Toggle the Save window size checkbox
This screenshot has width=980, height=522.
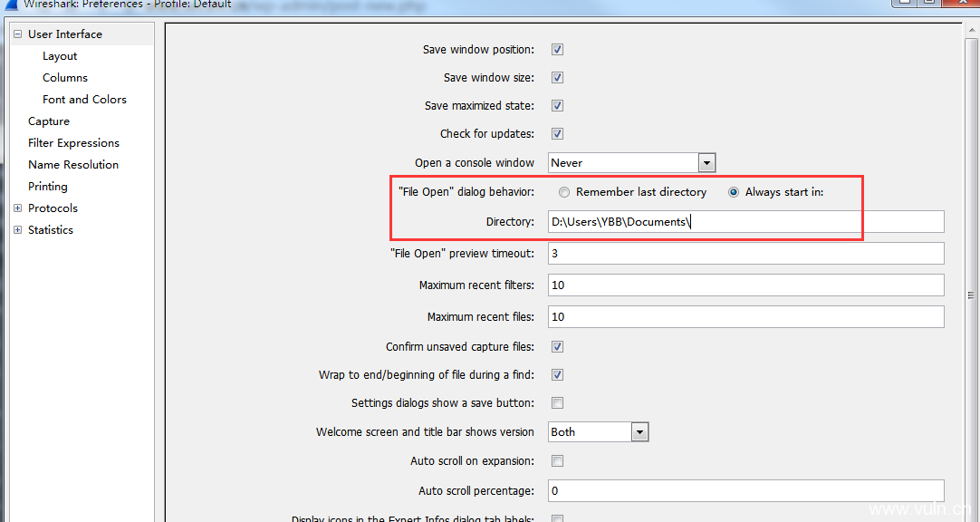click(x=558, y=78)
